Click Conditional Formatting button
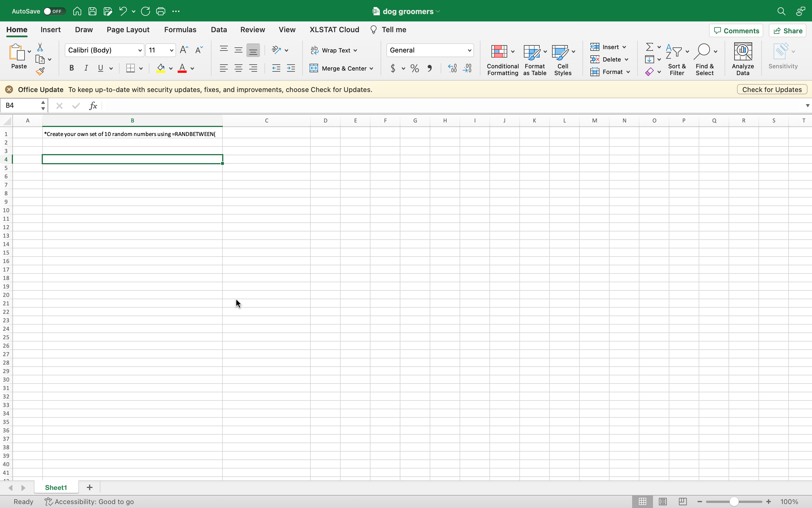 tap(503, 60)
